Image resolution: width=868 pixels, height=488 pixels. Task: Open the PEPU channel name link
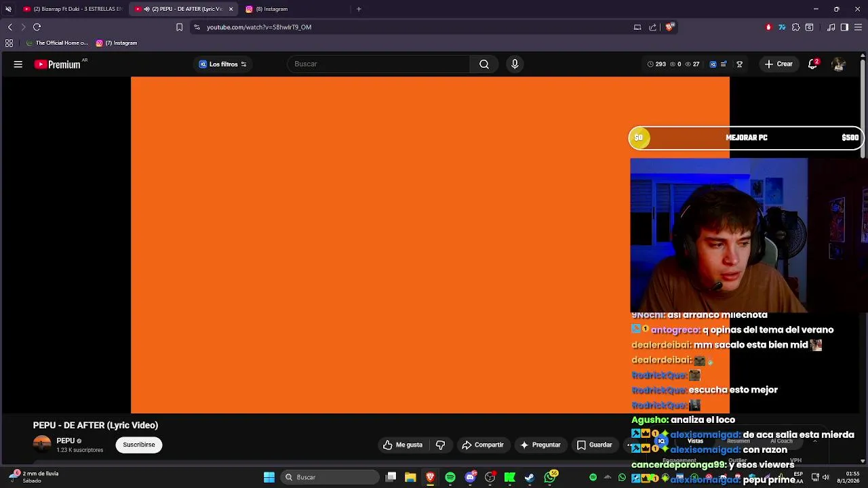(65, 441)
